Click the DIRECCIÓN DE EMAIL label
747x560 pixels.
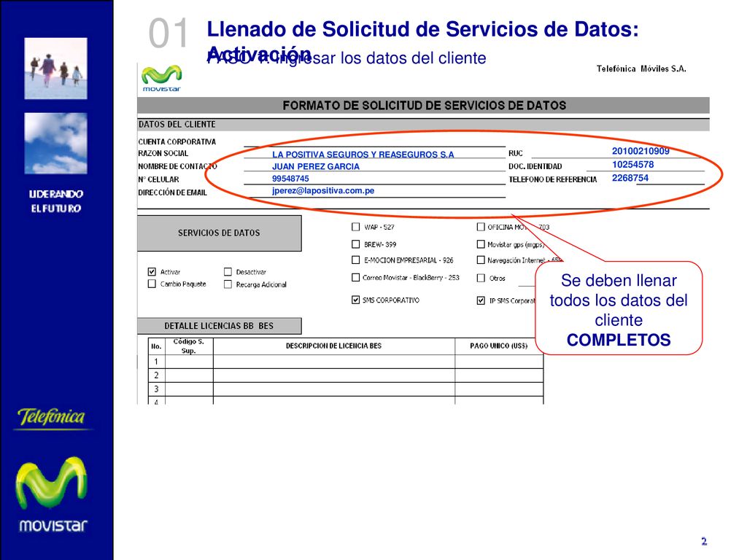(x=172, y=192)
